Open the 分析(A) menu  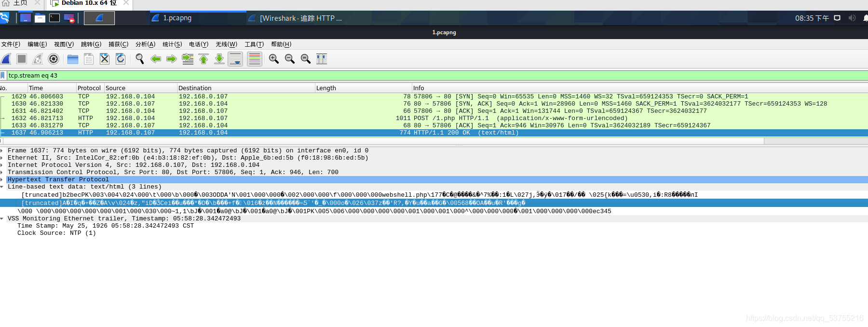tap(145, 44)
